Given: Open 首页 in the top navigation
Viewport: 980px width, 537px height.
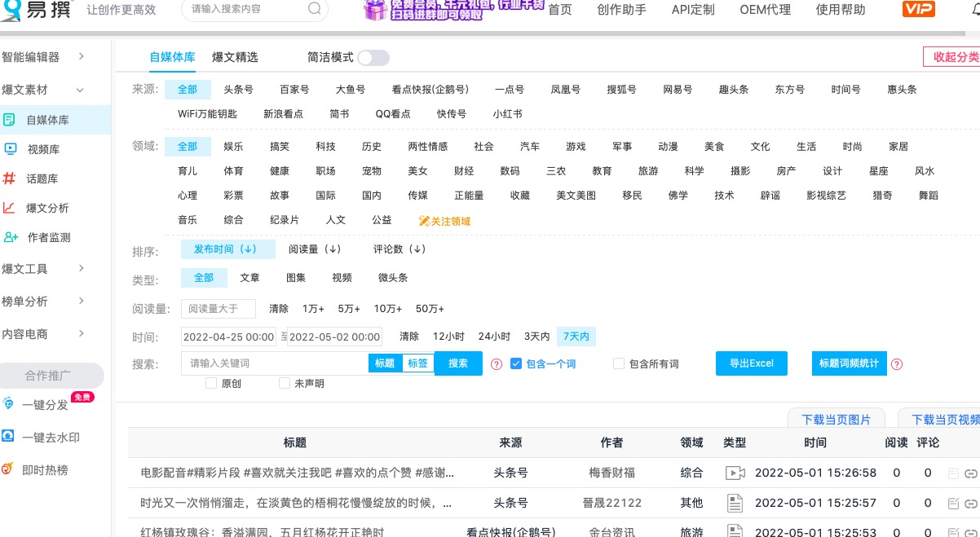Looking at the screenshot, I should (560, 10).
